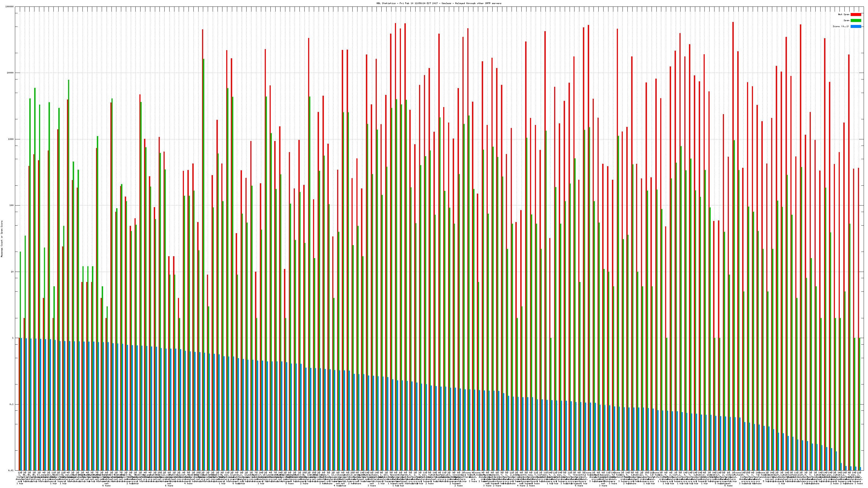
Task: Click the green Spam legend swatch
Action: click(x=856, y=21)
